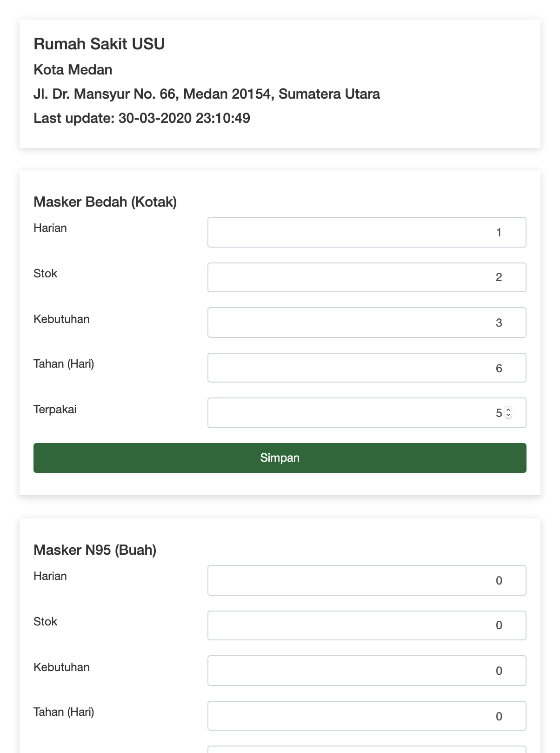
Task: Click the Masker Bedah (Kotak) heading
Action: (x=105, y=202)
